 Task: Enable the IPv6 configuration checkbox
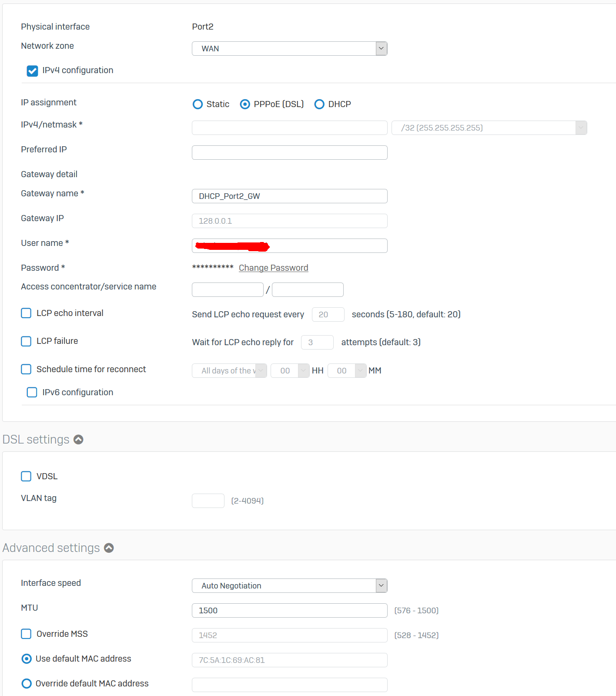coord(32,393)
